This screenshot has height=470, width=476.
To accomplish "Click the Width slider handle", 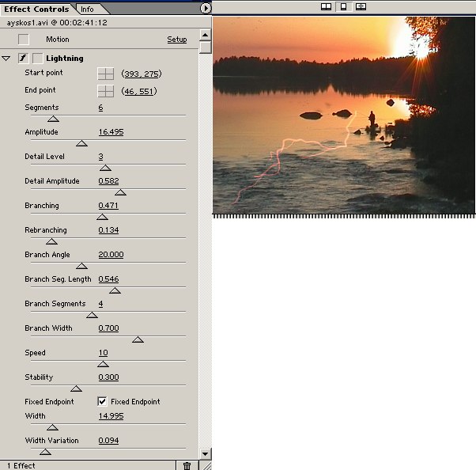I will pos(52,428).
